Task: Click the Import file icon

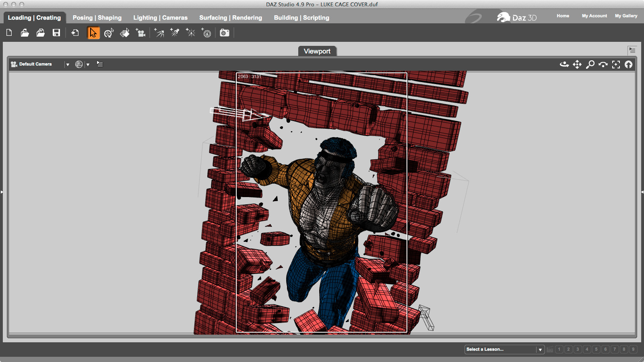Action: pyautogui.click(x=75, y=33)
